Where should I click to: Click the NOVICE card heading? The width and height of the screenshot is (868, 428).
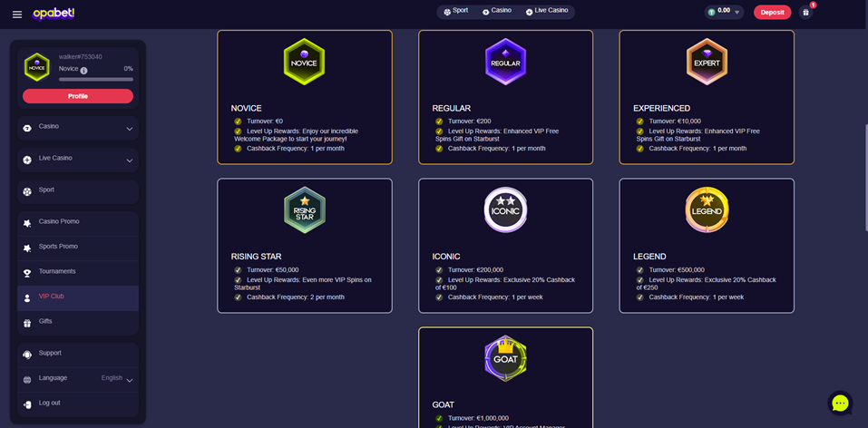click(247, 109)
